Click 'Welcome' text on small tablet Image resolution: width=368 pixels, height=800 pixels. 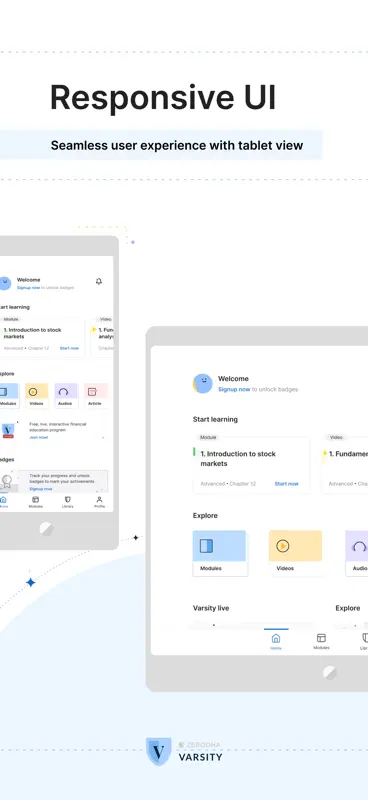29,280
